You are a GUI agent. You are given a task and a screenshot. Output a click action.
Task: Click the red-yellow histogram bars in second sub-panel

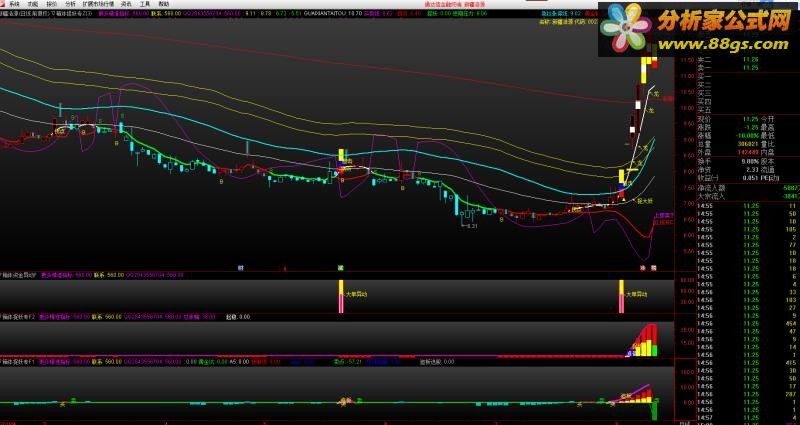[x=645, y=341]
